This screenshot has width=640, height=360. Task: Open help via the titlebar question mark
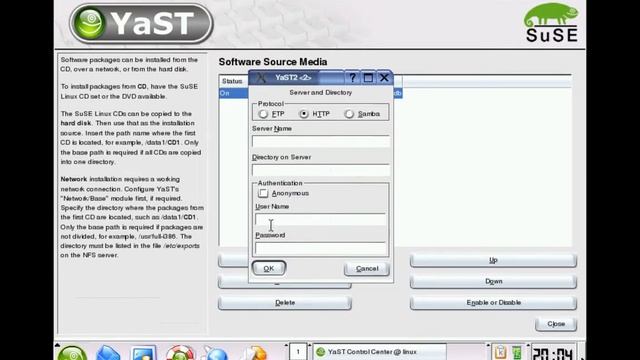tap(352, 78)
